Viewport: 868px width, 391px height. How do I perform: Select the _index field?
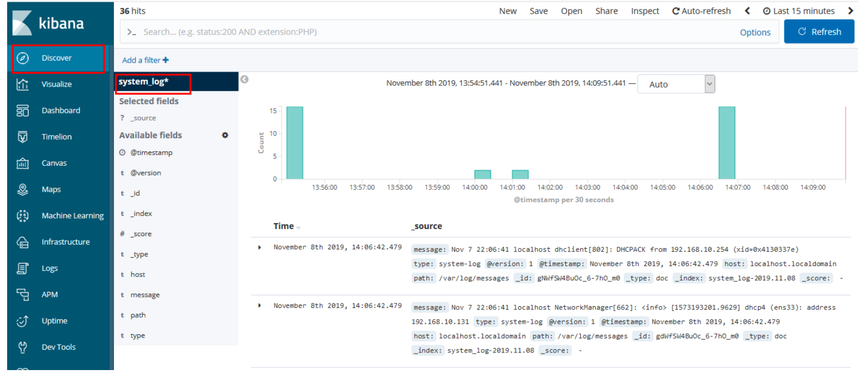pos(141,214)
